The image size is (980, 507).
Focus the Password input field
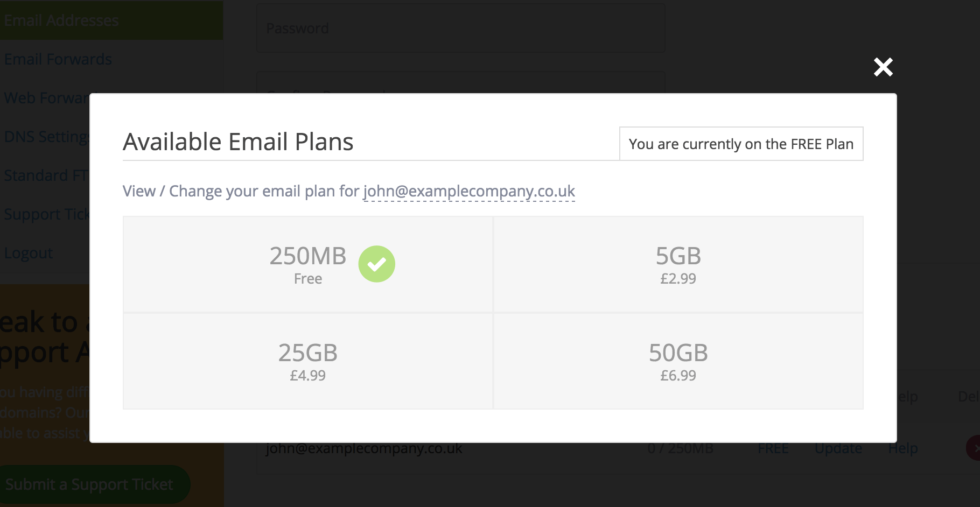[x=461, y=29]
